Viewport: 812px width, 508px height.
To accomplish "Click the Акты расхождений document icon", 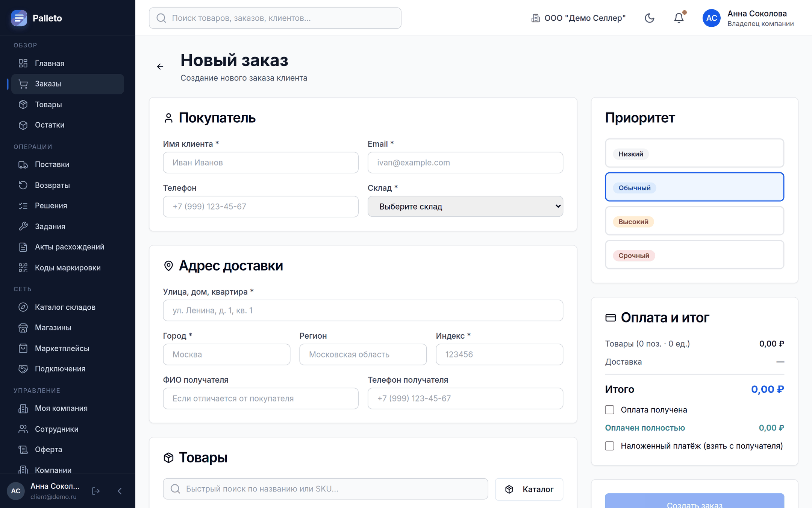I will coord(23,247).
